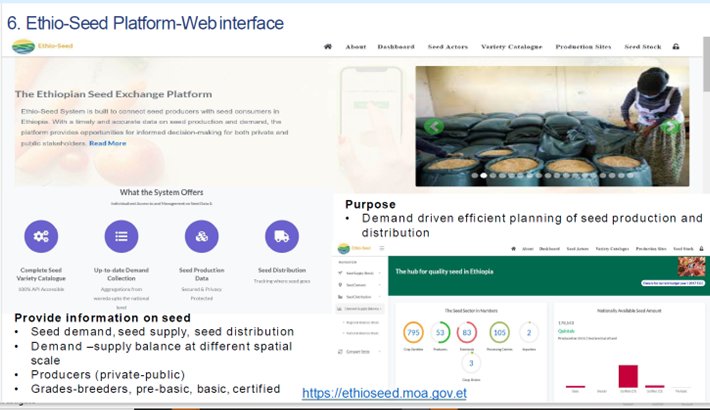This screenshot has width=710, height=410.
Task: Click the 'Quintals' green label in the chart card
Action: coord(566,331)
